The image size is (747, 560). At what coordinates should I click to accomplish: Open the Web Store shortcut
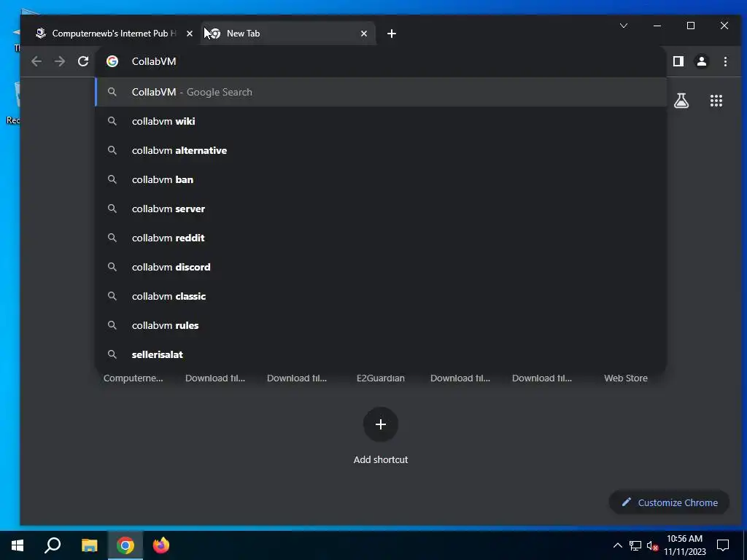[625, 378]
